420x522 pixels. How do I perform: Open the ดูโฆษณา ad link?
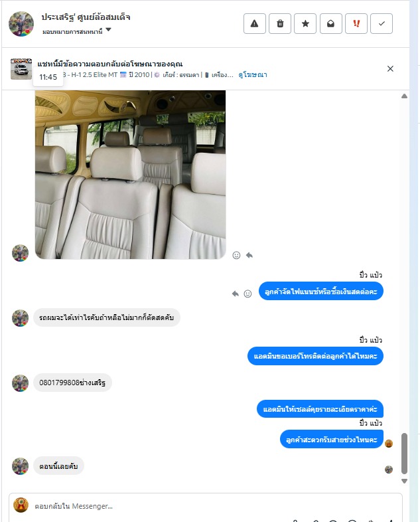coord(253,74)
